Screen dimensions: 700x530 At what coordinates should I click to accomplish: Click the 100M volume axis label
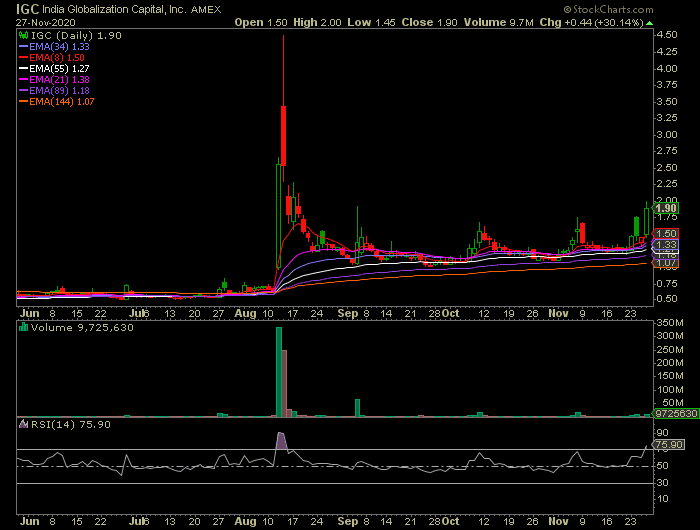(670, 390)
